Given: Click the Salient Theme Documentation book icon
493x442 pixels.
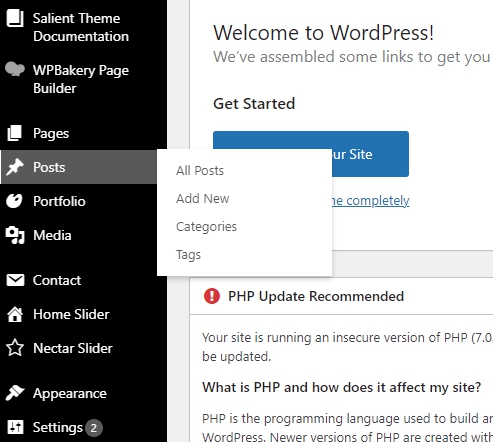Looking at the screenshot, I should pyautogui.click(x=15, y=18).
